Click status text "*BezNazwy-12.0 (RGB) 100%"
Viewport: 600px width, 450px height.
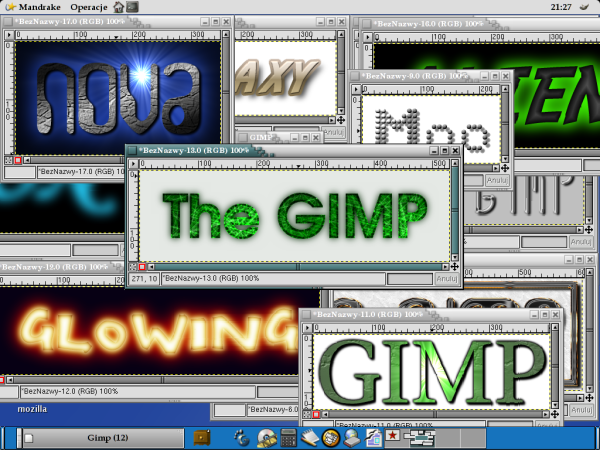click(x=69, y=391)
